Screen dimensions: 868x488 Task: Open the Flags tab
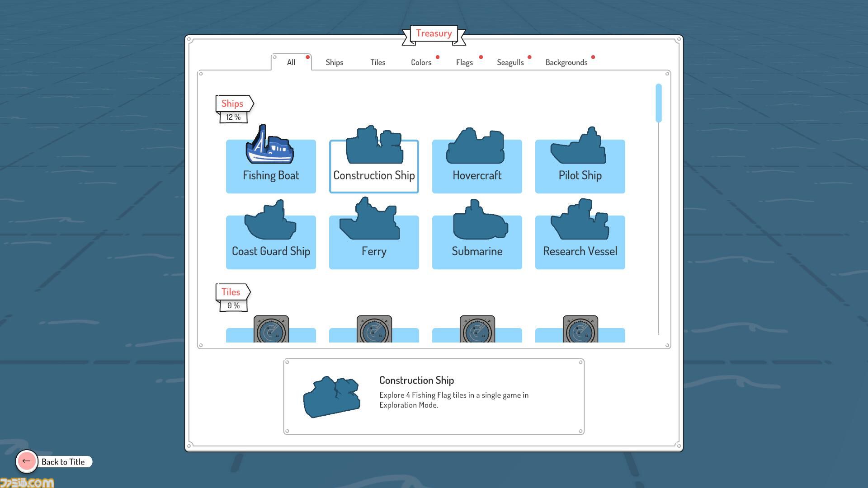point(464,62)
